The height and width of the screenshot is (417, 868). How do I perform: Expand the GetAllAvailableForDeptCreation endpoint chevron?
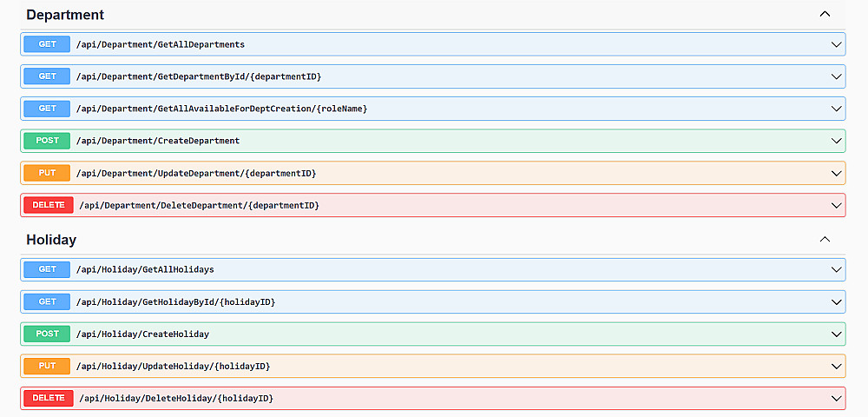836,109
